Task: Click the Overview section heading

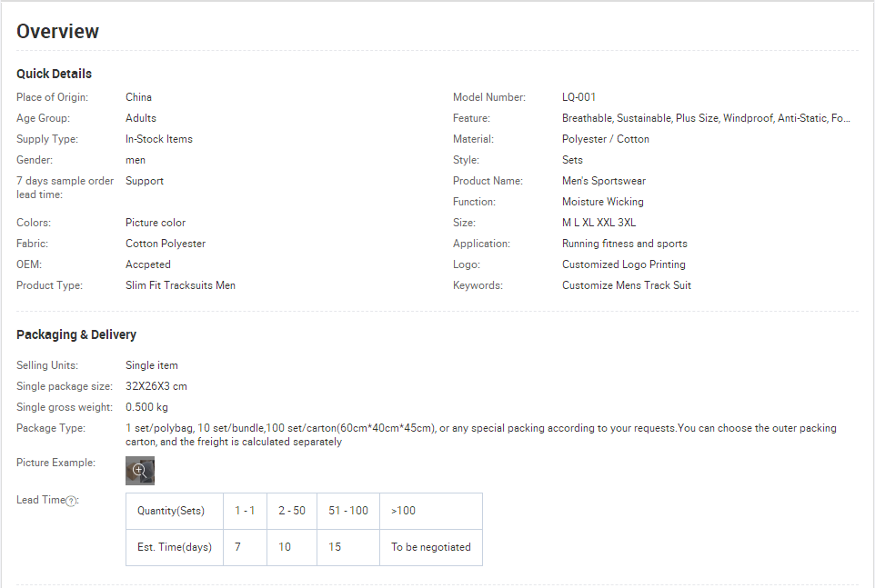Action: (x=57, y=31)
